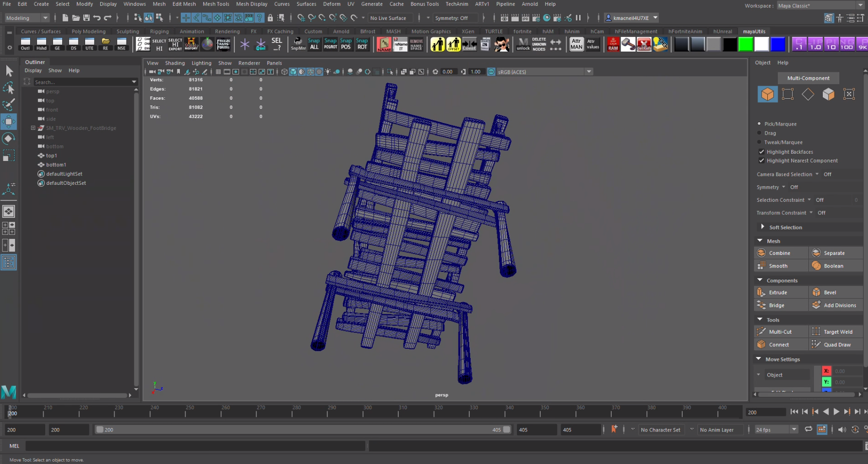Select the Multi-Cut tool
The image size is (868, 464).
point(780,332)
